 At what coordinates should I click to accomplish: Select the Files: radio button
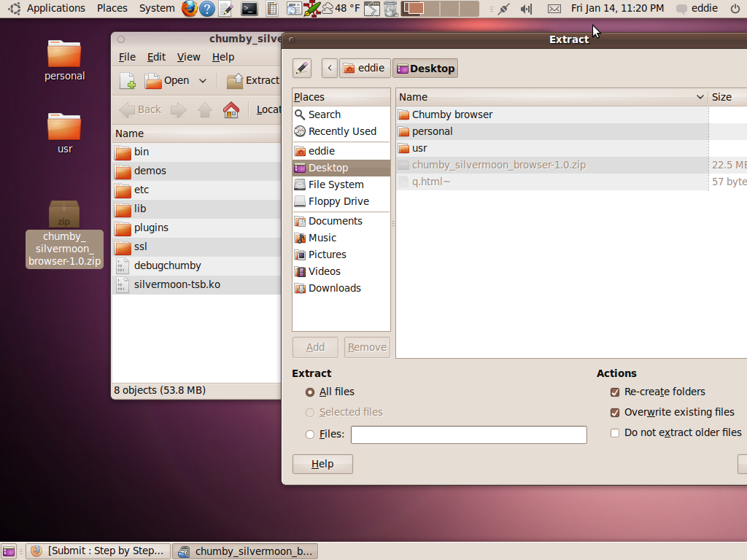[x=310, y=435]
